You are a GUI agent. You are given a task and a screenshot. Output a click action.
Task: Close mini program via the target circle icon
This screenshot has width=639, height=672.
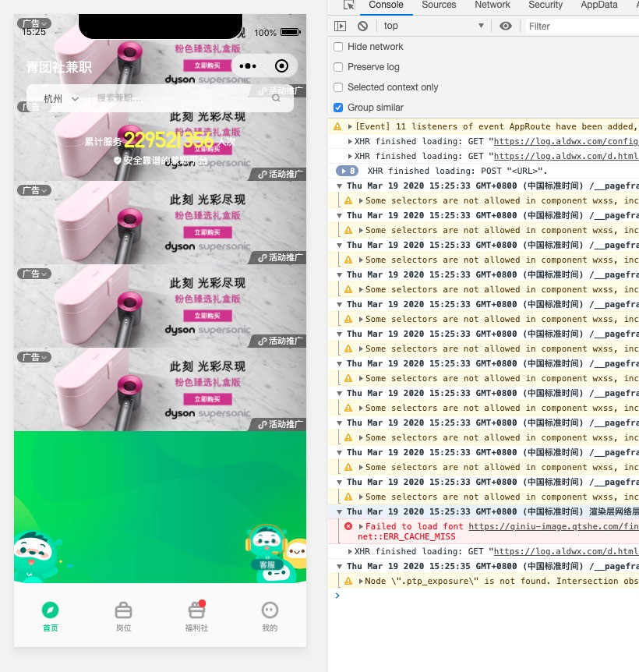[281, 66]
